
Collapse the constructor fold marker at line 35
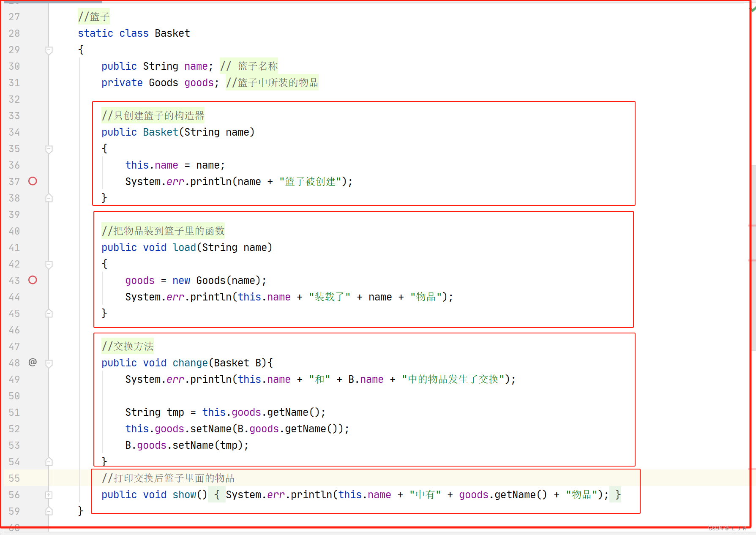(49, 149)
